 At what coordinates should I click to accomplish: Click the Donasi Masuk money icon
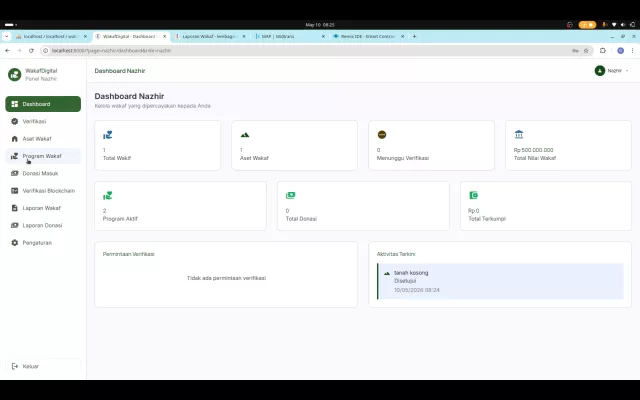15,173
